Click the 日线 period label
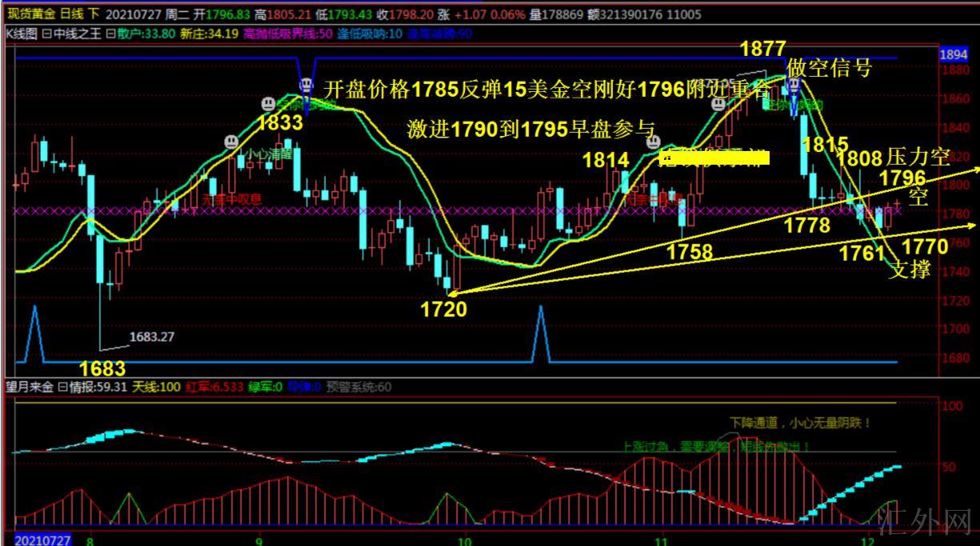This screenshot has height=546, width=980. pos(70,14)
